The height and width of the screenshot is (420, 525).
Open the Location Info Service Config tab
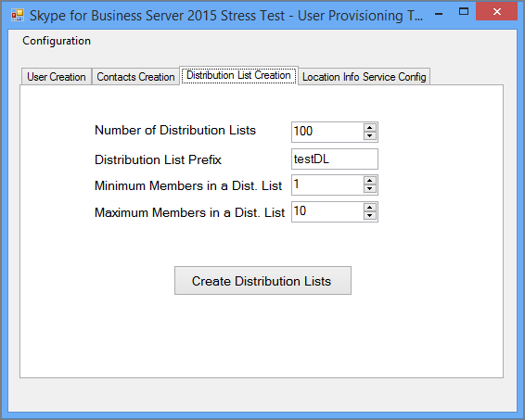(364, 77)
